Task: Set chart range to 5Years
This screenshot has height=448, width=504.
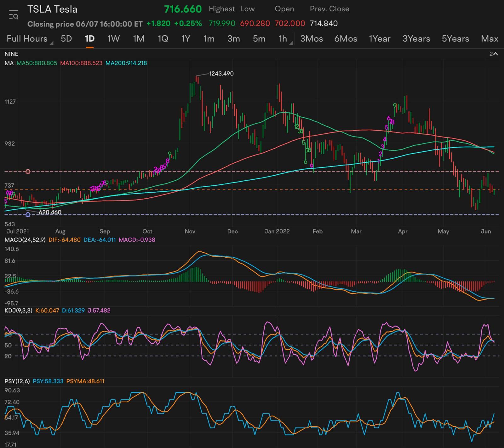Action: (x=455, y=39)
